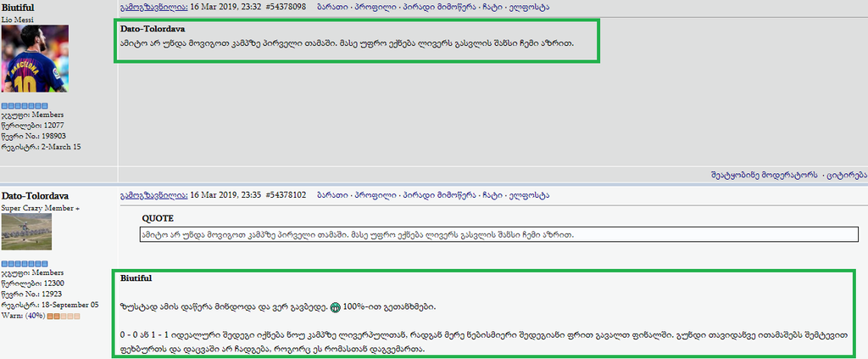
Task: Select პირადი მიმოწერა in post #54378102 header
Action: point(440,195)
